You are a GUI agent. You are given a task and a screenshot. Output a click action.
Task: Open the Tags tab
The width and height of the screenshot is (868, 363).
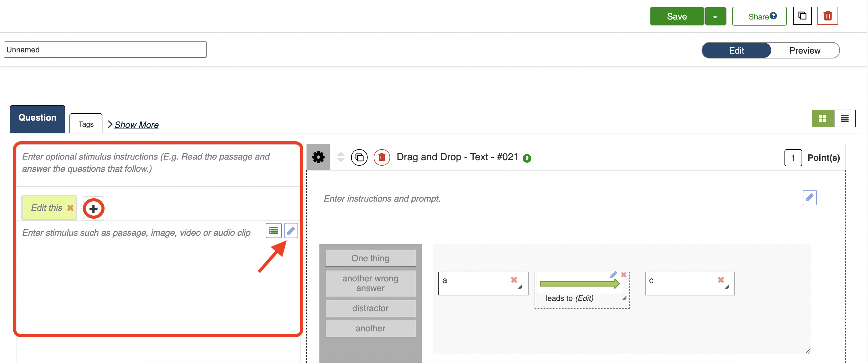pos(86,124)
